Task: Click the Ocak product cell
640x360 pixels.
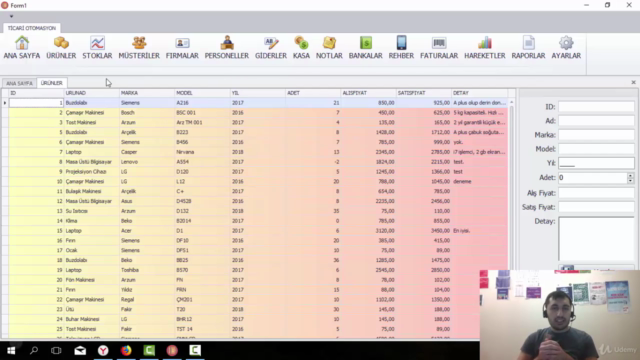Action: coord(91,250)
